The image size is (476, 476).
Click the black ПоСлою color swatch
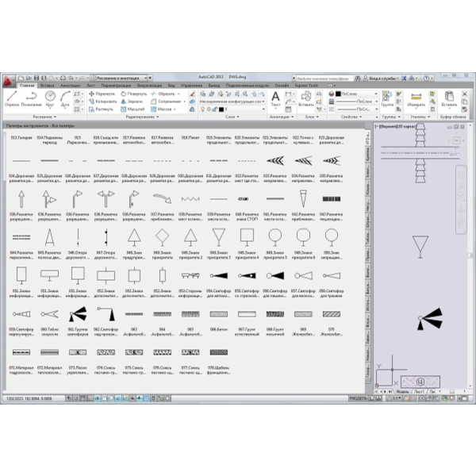click(x=338, y=94)
